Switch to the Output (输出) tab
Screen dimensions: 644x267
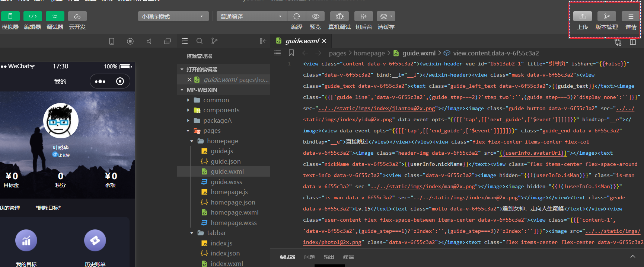pyautogui.click(x=329, y=257)
